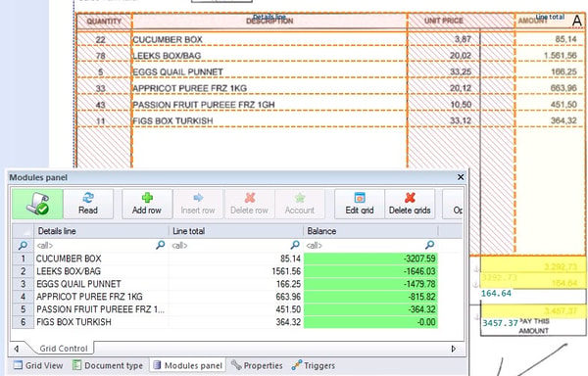This screenshot has height=376, width=588.
Task: Select row header number 2
Action: [24, 271]
